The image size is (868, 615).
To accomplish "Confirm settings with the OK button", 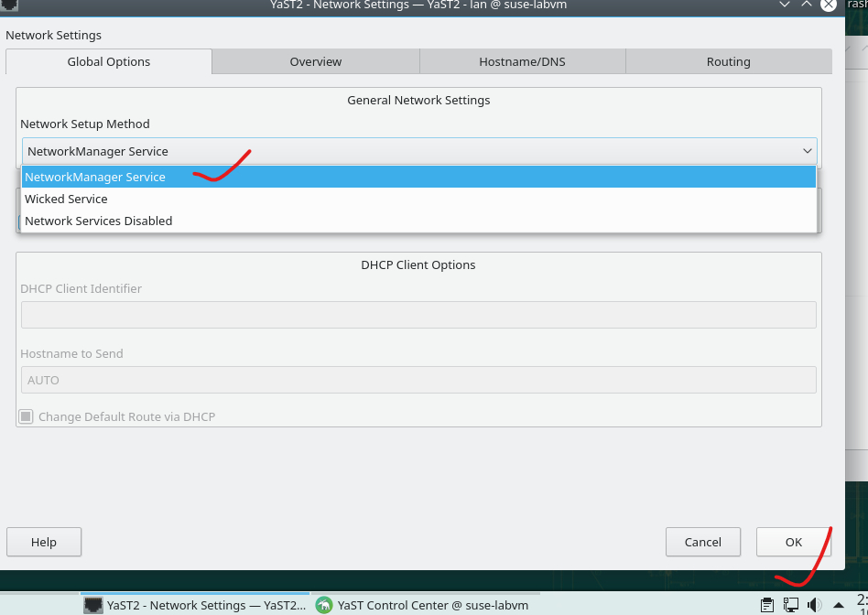I will point(793,542).
